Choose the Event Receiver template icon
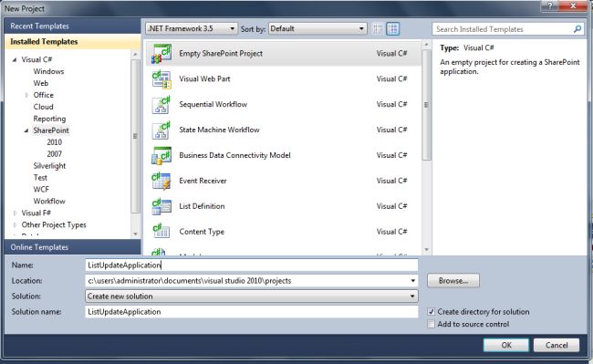Viewport: 593px width, 364px height. click(x=161, y=181)
